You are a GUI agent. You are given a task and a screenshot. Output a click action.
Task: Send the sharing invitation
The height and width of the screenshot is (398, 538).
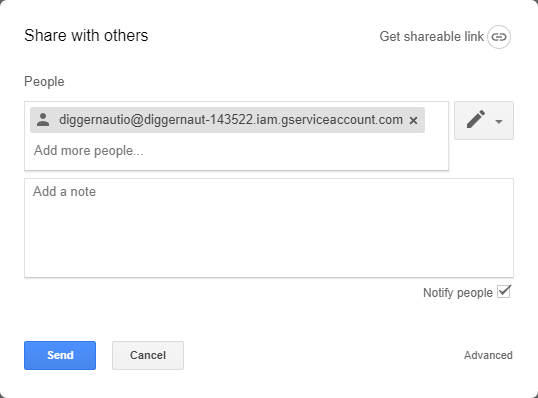60,355
